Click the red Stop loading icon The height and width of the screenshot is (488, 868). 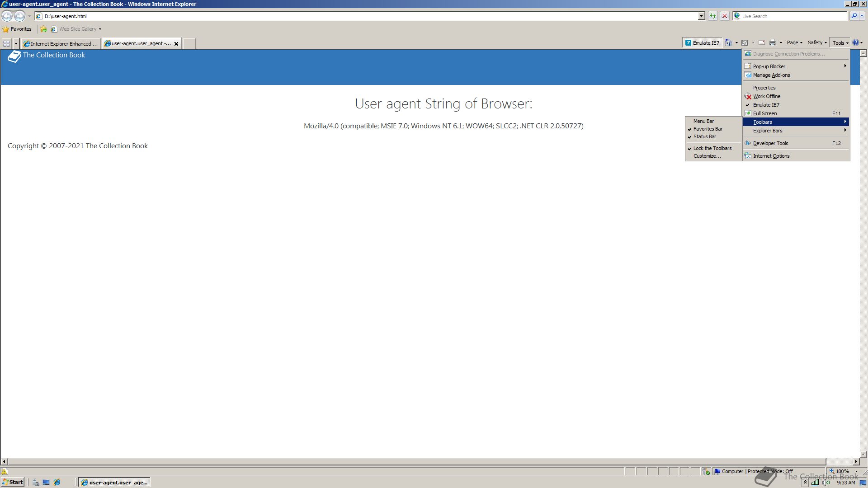[725, 16]
